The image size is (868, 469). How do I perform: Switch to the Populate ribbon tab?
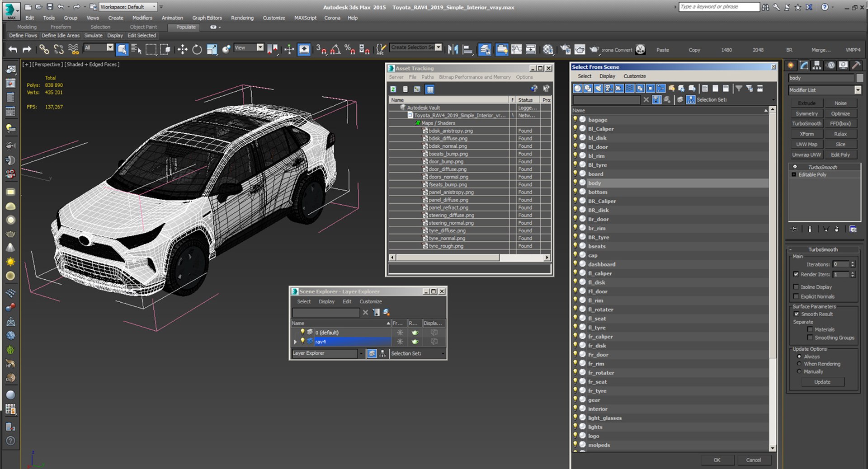tap(186, 27)
